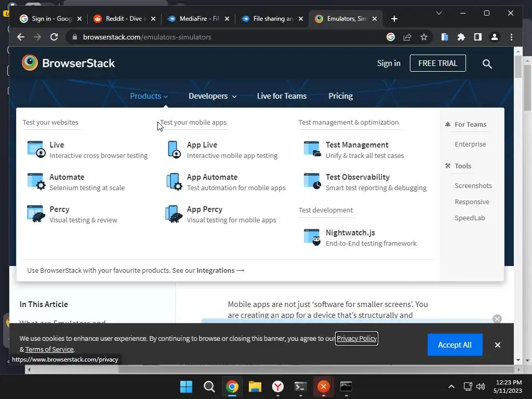The width and height of the screenshot is (532, 399).
Task: Select the App Automate phone gear icon
Action: coord(174,181)
